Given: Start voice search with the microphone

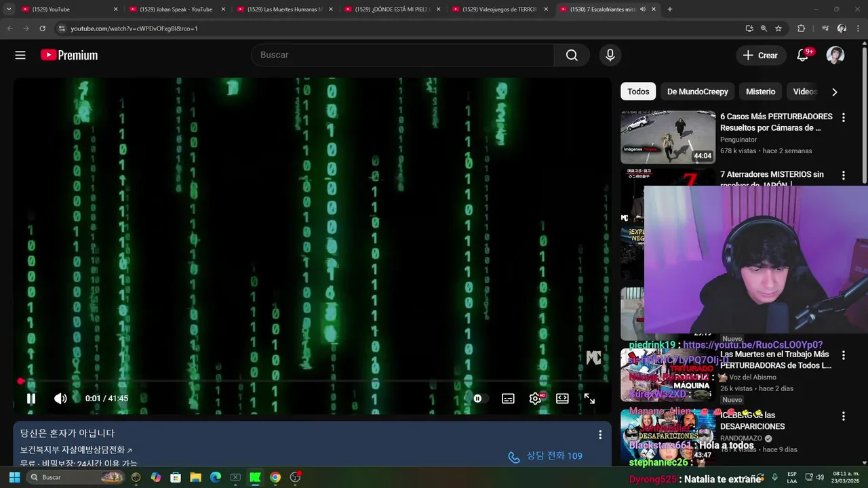Looking at the screenshot, I should coord(610,56).
